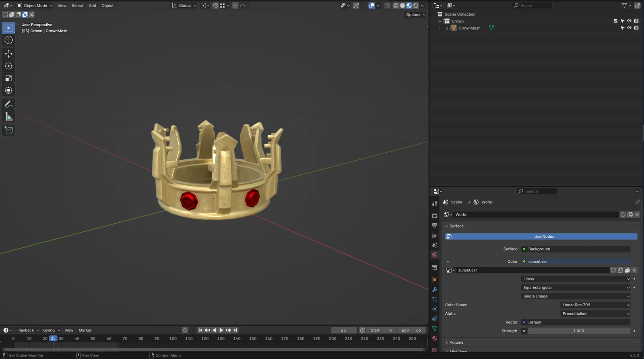Open the Material properties tab
Viewport: 644px width, 359px height.
pos(435,338)
